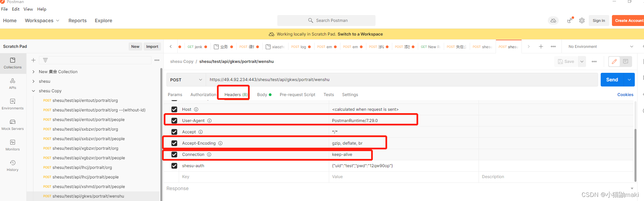The height and width of the screenshot is (201, 644).
Task: Open the Monitors sidebar panel
Action: [x=13, y=145]
